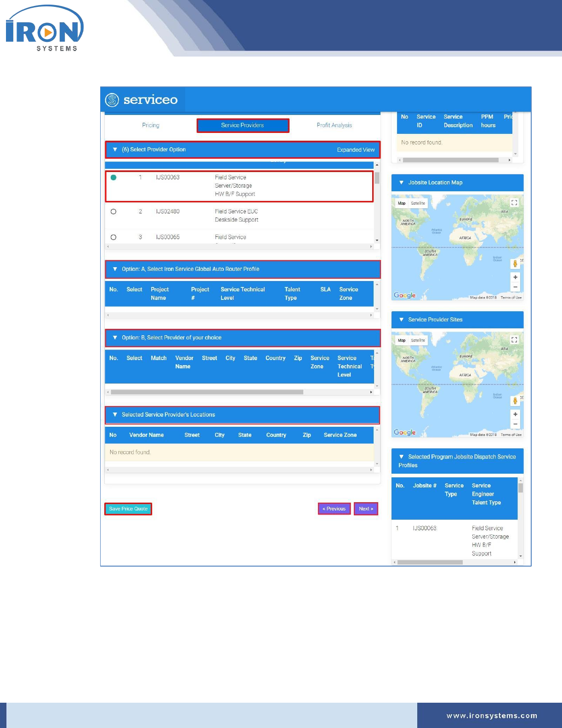Viewport: 562px width, 728px height.
Task: Collapse Option B Select Provider section
Action: pyautogui.click(x=115, y=338)
